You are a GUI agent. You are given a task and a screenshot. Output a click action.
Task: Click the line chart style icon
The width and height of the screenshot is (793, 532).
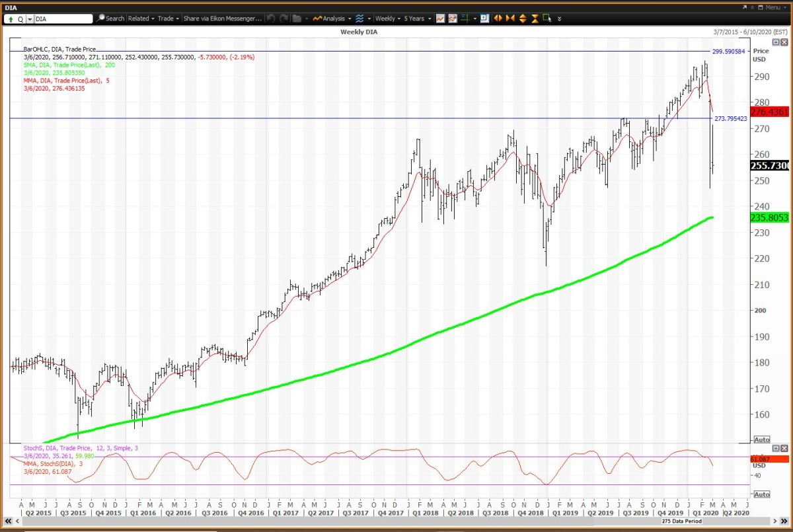[x=440, y=19]
